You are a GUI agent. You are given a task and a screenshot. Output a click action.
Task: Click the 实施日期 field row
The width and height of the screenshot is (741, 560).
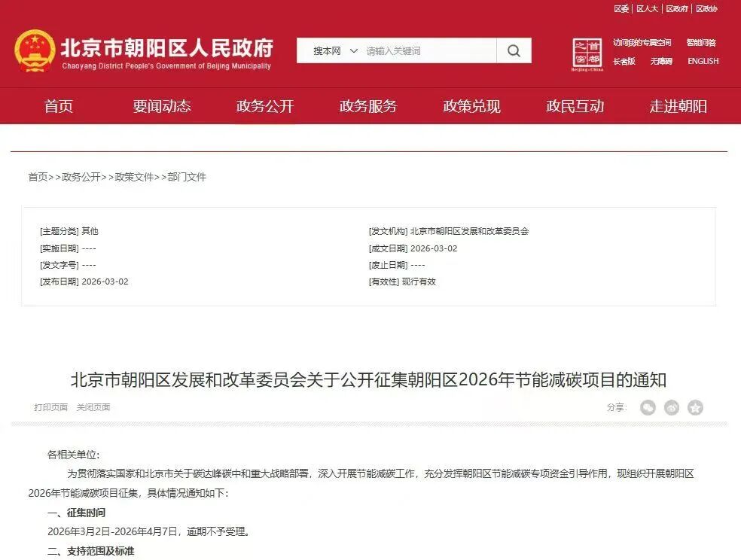click(68, 248)
